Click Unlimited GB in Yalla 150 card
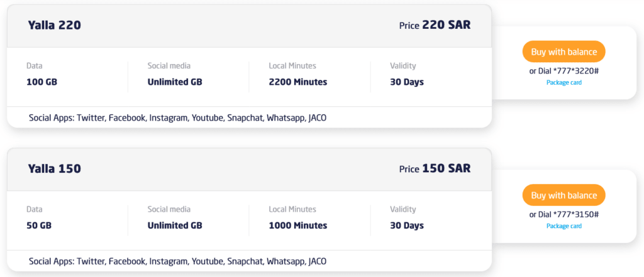This screenshot has height=277, width=644. click(x=175, y=225)
